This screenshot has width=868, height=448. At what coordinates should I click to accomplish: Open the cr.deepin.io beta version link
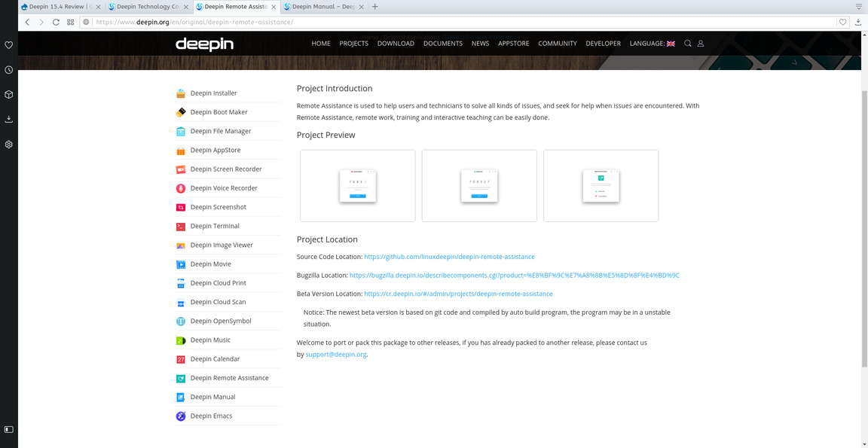[x=458, y=294]
